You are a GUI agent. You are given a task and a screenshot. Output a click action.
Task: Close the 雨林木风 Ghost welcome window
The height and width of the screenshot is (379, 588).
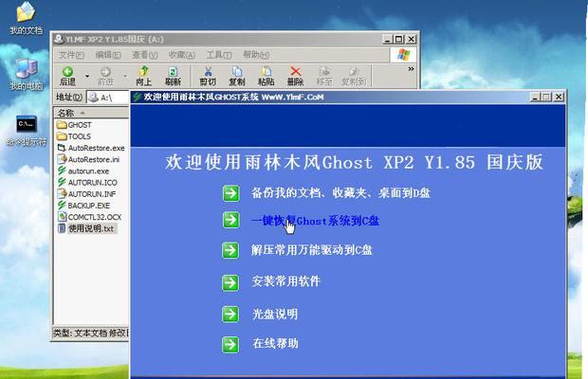coord(559,97)
